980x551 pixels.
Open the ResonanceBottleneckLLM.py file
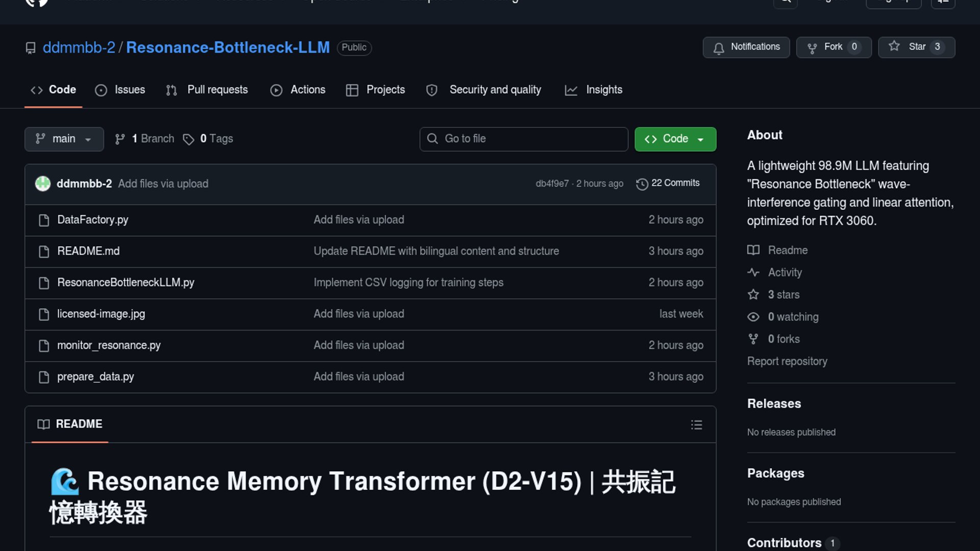coord(126,283)
